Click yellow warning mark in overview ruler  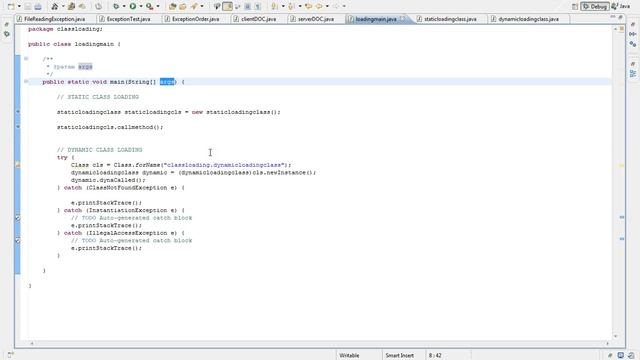[622, 166]
